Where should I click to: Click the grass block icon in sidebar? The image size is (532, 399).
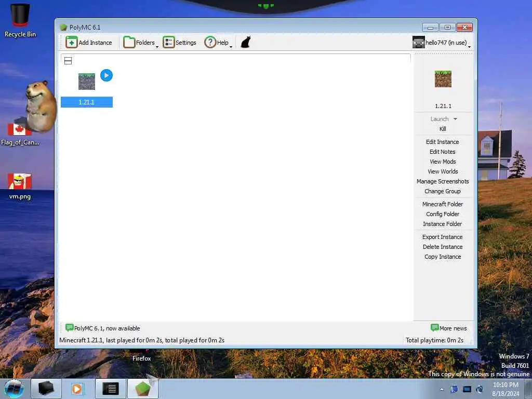click(443, 79)
